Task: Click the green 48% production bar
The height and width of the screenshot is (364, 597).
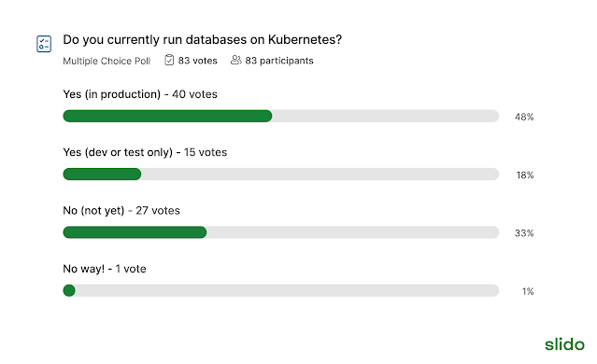Action: (167, 116)
